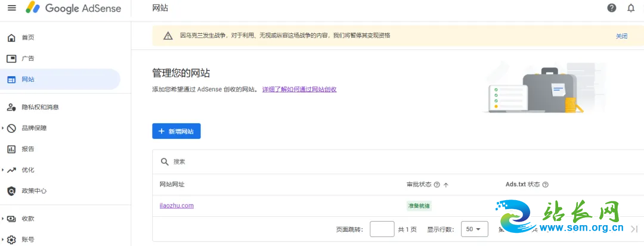Click the 网站网址 column header
This screenshot has height=246, width=644.
tap(172, 185)
